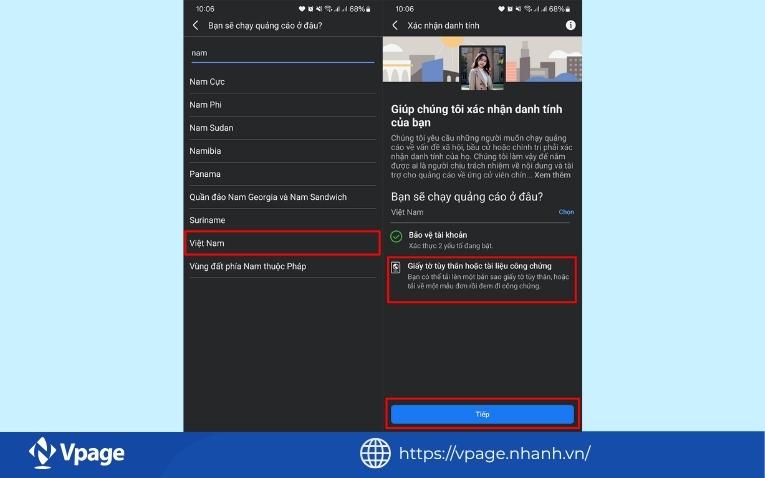Tap the ID document icon
This screenshot has height=478, width=765.
396,269
